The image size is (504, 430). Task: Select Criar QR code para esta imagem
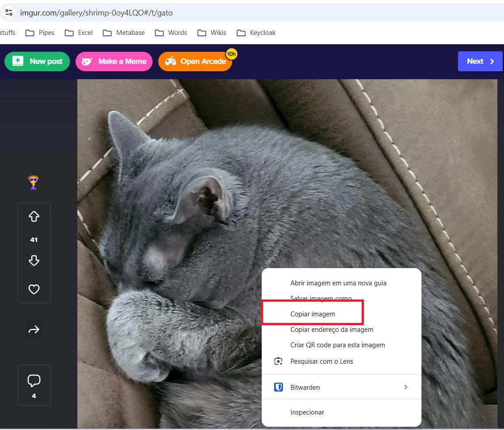coord(341,345)
